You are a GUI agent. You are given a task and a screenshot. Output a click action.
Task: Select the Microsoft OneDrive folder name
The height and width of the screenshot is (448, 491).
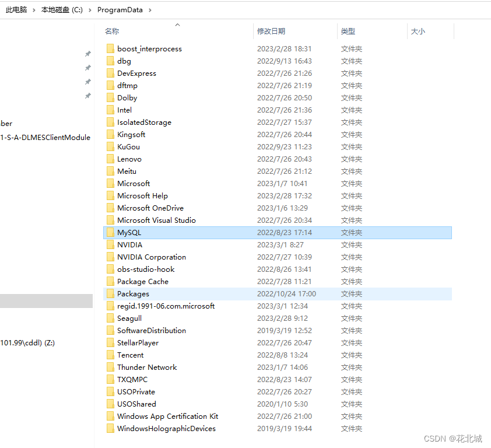coord(150,208)
